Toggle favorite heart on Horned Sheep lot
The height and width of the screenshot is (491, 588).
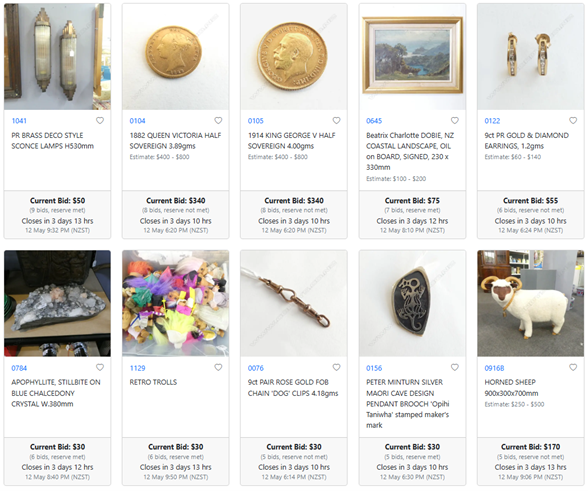(x=573, y=367)
